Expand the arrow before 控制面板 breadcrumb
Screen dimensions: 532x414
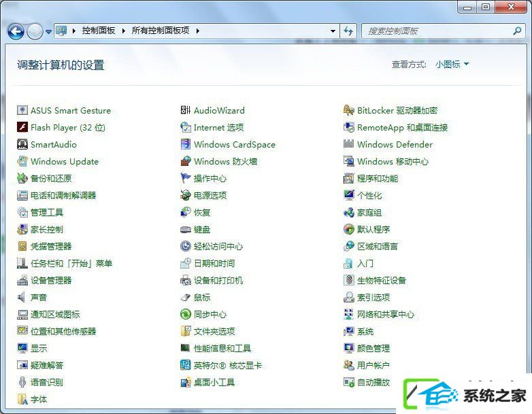pos(74,31)
